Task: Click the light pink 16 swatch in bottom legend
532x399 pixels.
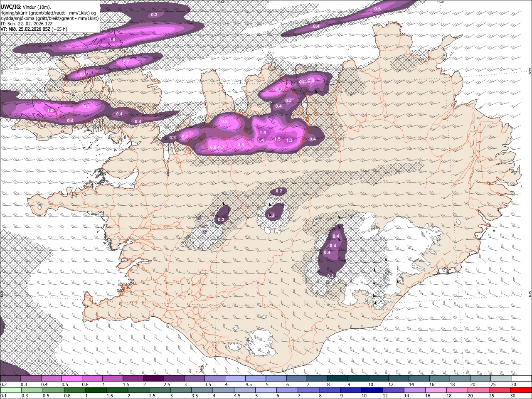Action: coord(436,390)
